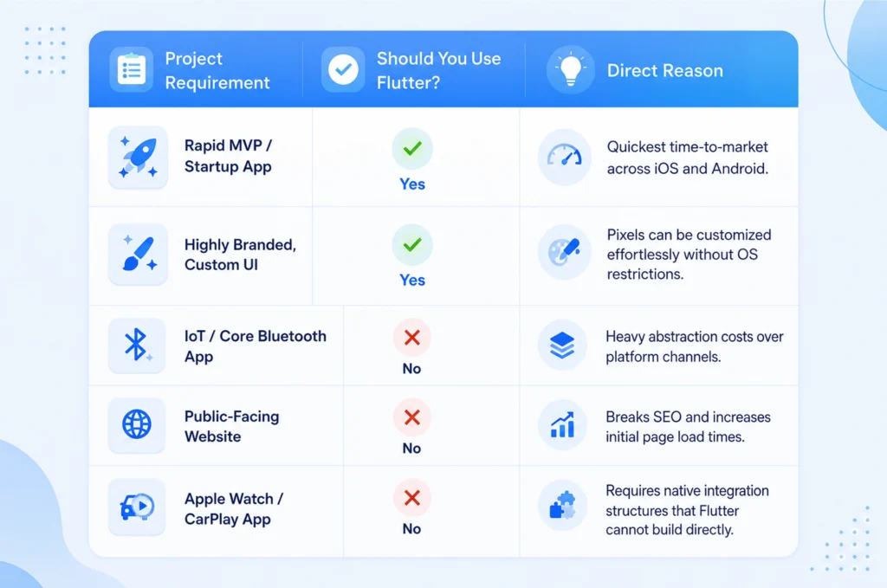Click the Yes text in Custom UI row
Viewport: 887px width, 588px height.
coord(412,281)
